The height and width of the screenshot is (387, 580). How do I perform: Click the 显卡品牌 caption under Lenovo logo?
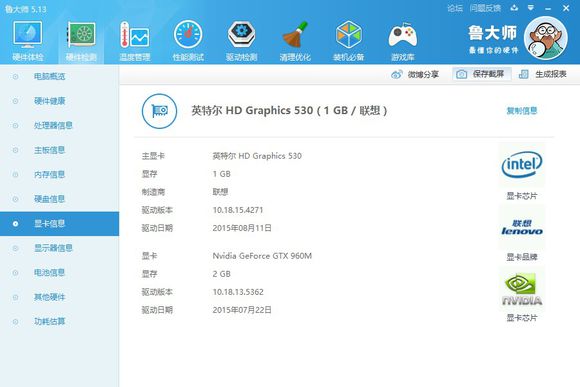(x=522, y=257)
